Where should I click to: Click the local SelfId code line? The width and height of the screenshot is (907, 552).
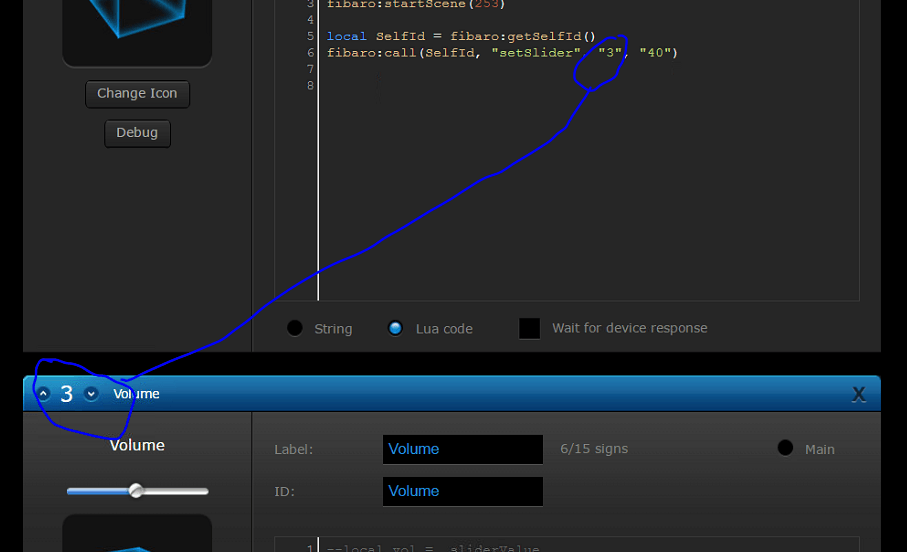pyautogui.click(x=461, y=36)
